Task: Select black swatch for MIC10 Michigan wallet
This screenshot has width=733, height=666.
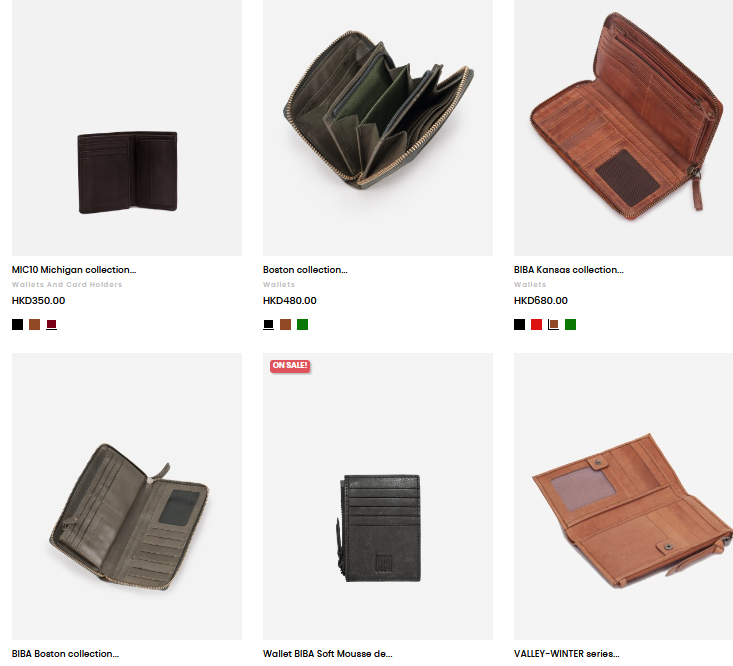Action: pyautogui.click(x=17, y=324)
